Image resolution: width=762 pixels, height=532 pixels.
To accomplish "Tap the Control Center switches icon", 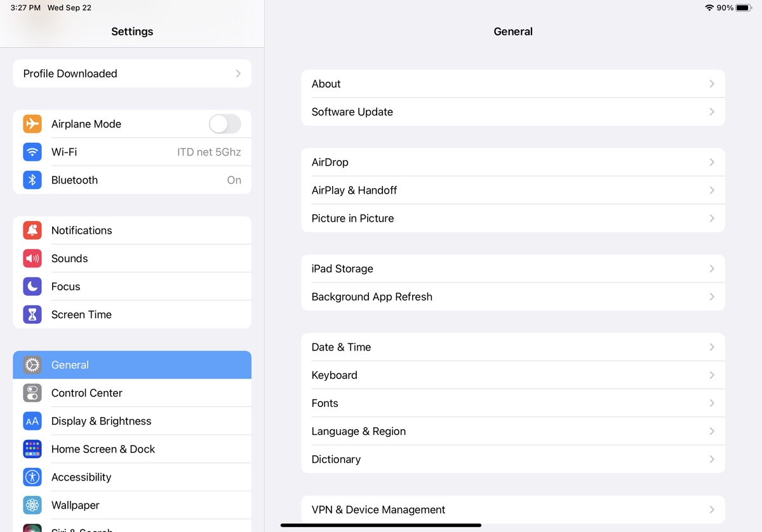I will (32, 393).
